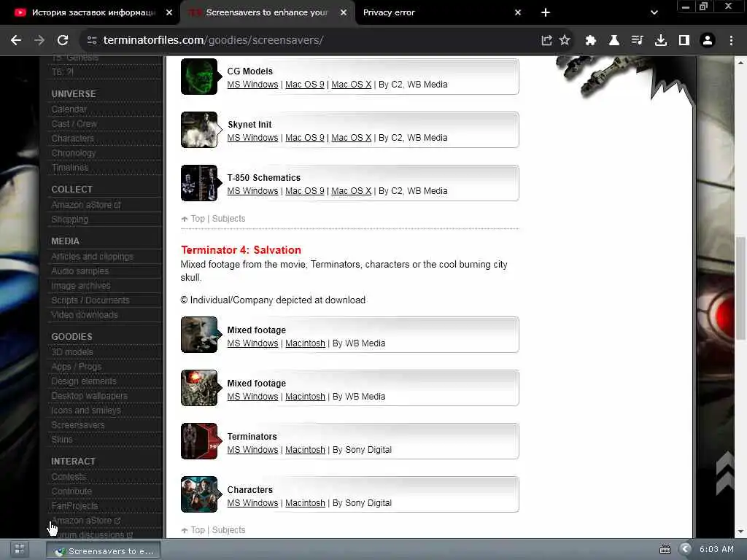Viewport: 747px width, 560px height.
Task: Click the address bar URL
Action: [214, 41]
